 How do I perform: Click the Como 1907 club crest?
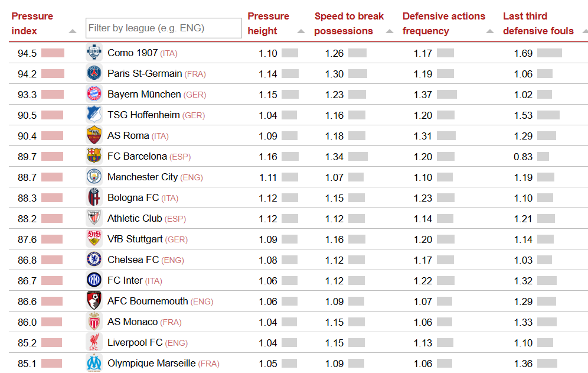click(x=94, y=53)
